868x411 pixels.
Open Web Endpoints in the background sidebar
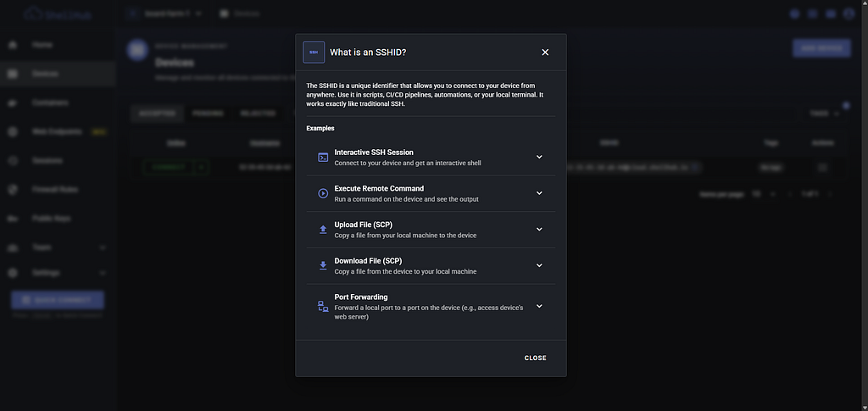(x=58, y=131)
